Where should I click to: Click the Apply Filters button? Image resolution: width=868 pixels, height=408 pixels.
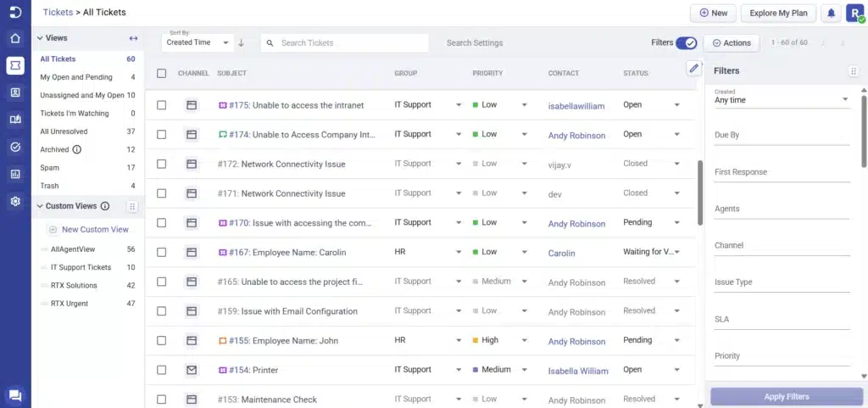pos(787,396)
